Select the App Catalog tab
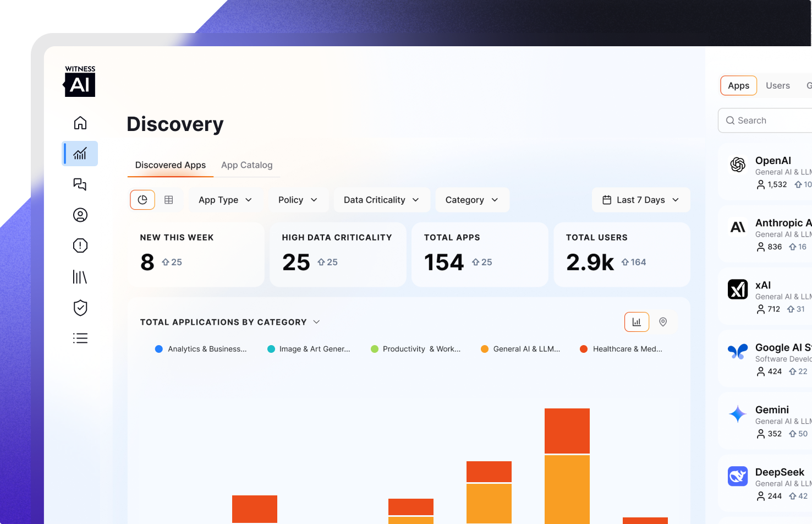The width and height of the screenshot is (812, 524). pos(247,165)
